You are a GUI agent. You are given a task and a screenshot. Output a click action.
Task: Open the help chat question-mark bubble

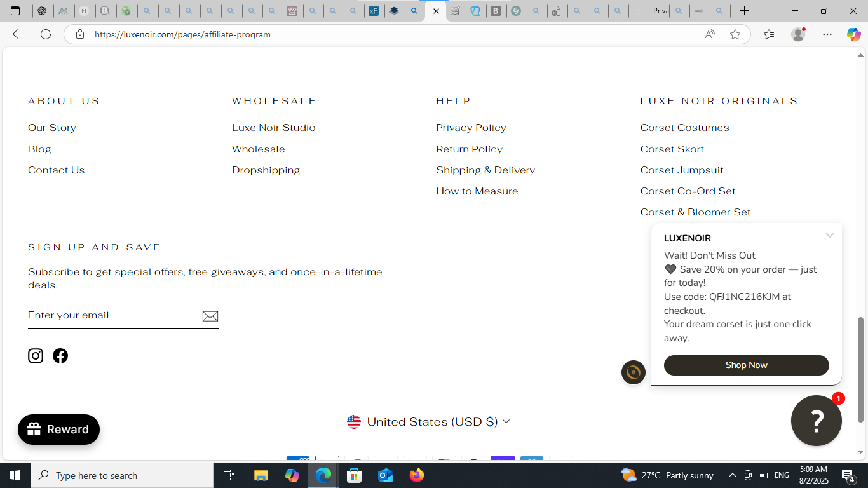coord(817,421)
